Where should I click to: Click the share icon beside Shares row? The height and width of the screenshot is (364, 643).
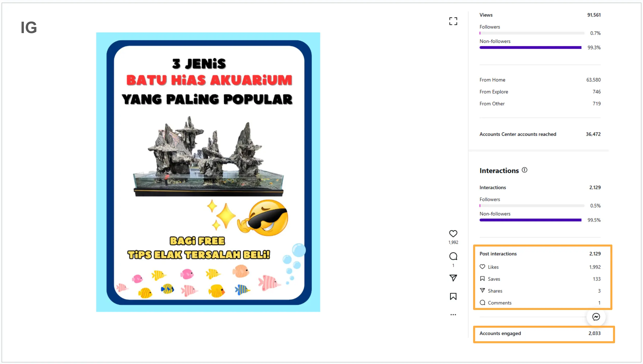point(483,291)
